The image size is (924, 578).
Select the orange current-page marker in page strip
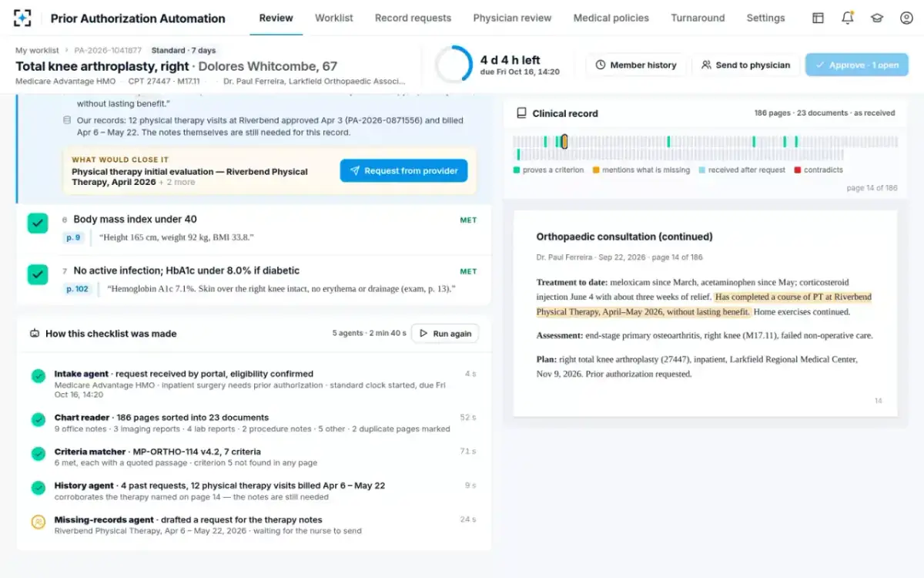564,142
